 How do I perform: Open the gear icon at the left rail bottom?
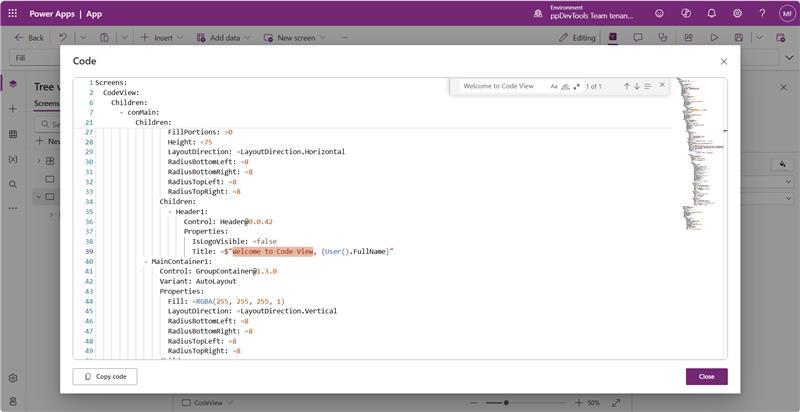tap(13, 378)
